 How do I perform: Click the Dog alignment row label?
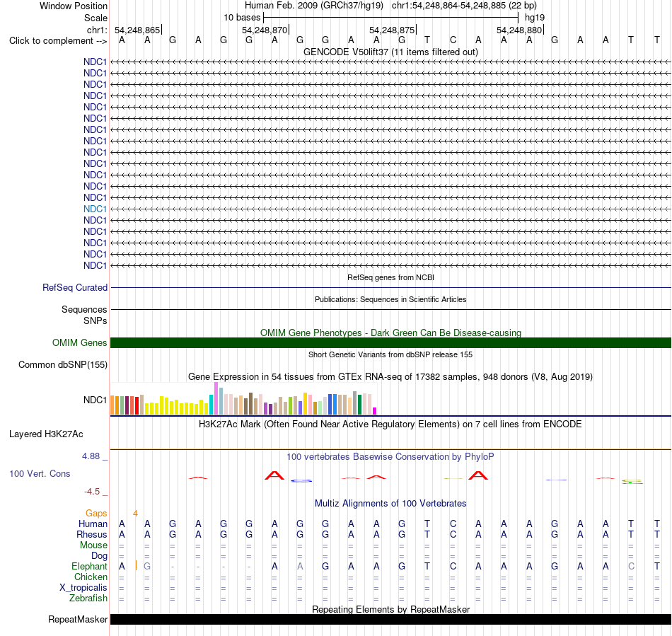tap(100, 556)
